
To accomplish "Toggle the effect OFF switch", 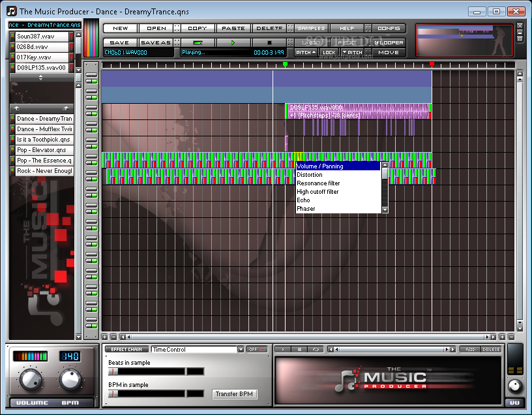I will (257, 350).
